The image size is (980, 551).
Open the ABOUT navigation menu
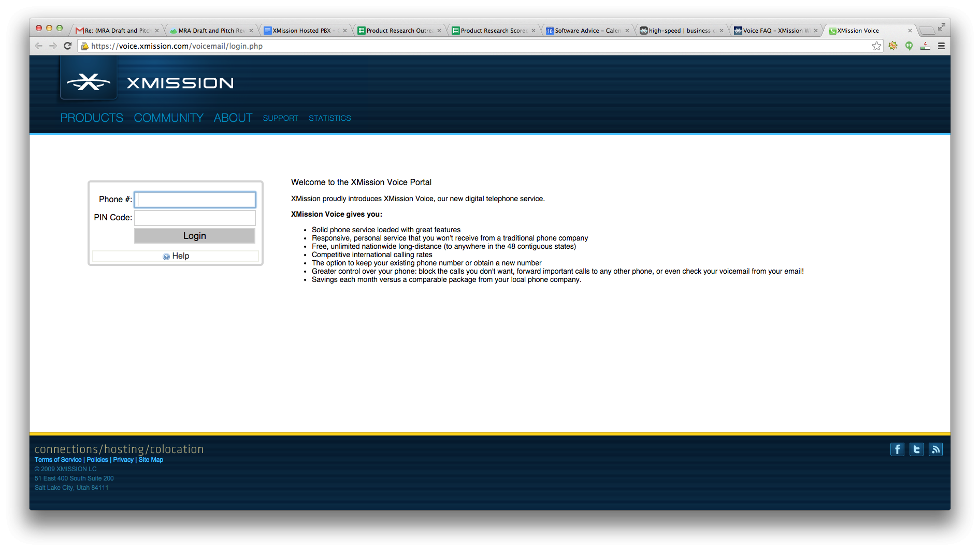[x=233, y=118]
